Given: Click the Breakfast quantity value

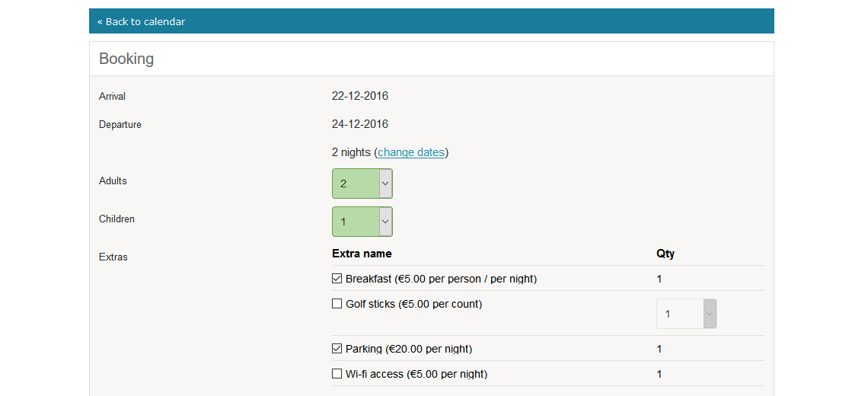Looking at the screenshot, I should point(659,279).
